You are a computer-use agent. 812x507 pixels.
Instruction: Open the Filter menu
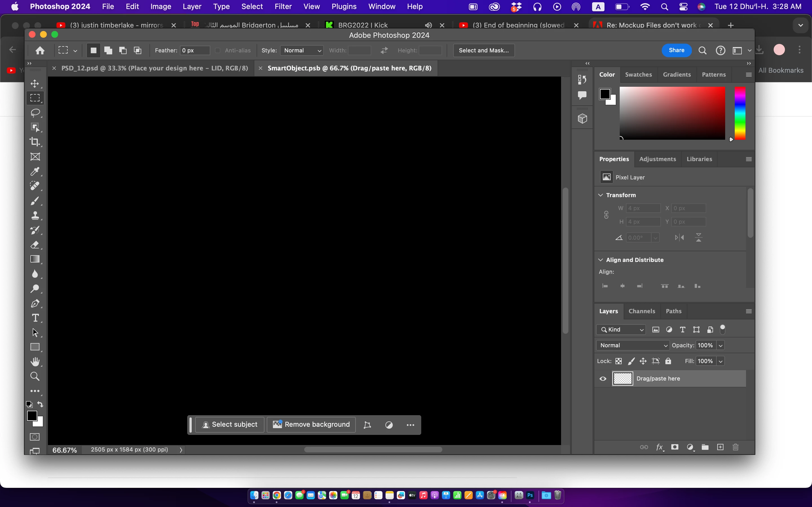[283, 6]
